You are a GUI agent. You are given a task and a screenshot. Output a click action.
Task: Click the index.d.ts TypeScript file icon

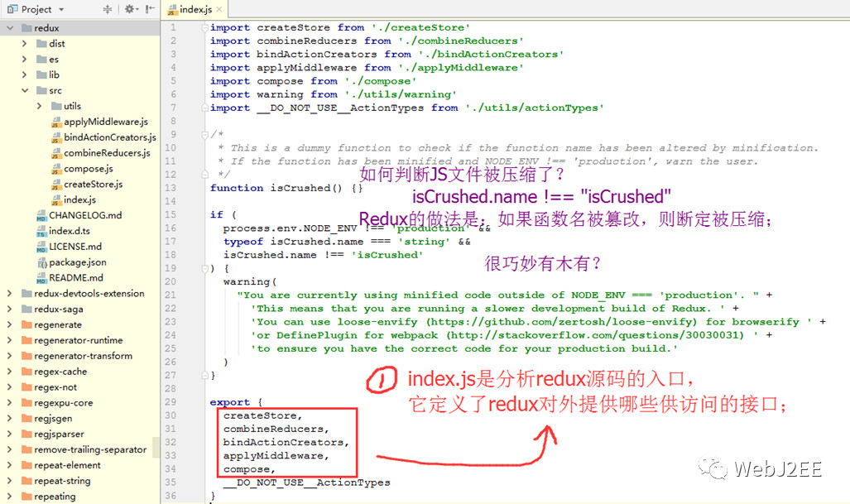[x=41, y=232]
